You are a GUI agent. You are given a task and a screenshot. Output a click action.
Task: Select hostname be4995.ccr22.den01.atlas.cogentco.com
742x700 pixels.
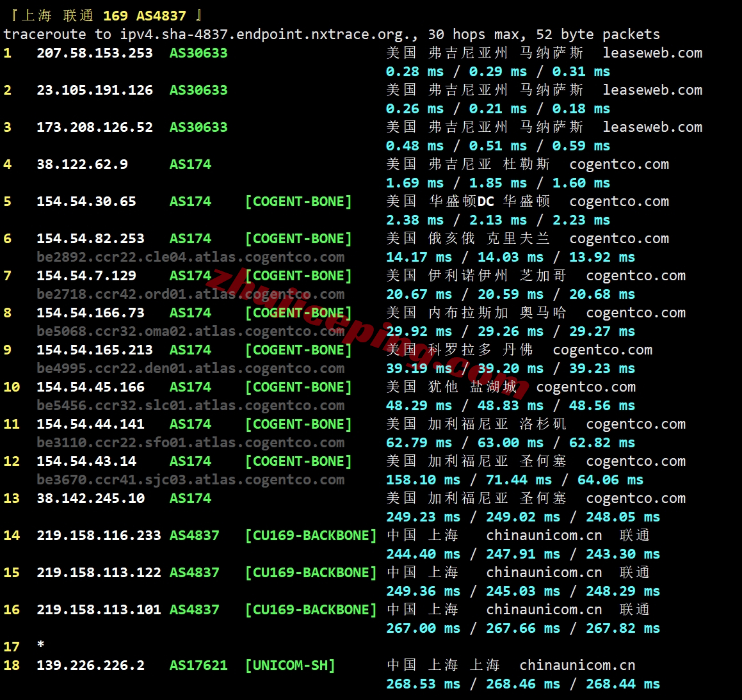(x=191, y=369)
